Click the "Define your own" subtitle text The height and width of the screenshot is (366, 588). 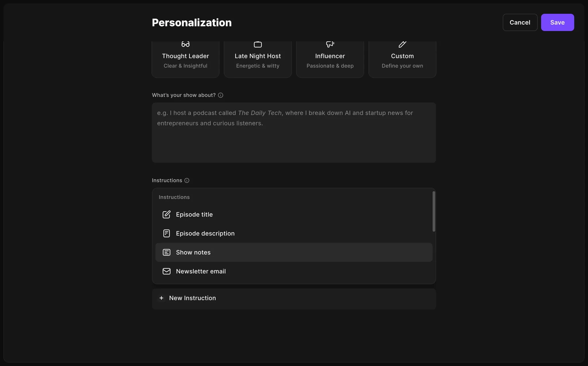pyautogui.click(x=402, y=66)
